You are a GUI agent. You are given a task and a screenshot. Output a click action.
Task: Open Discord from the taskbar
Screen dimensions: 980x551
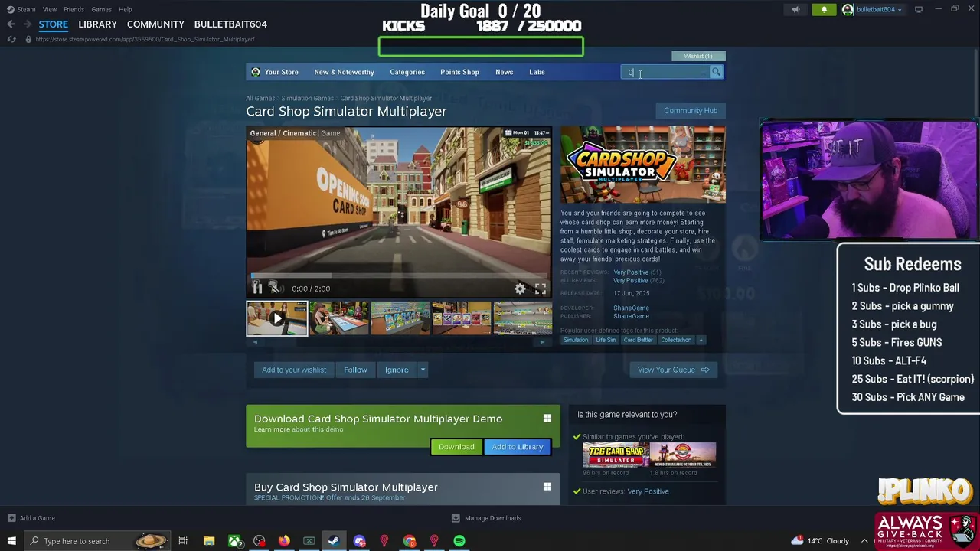tap(359, 541)
